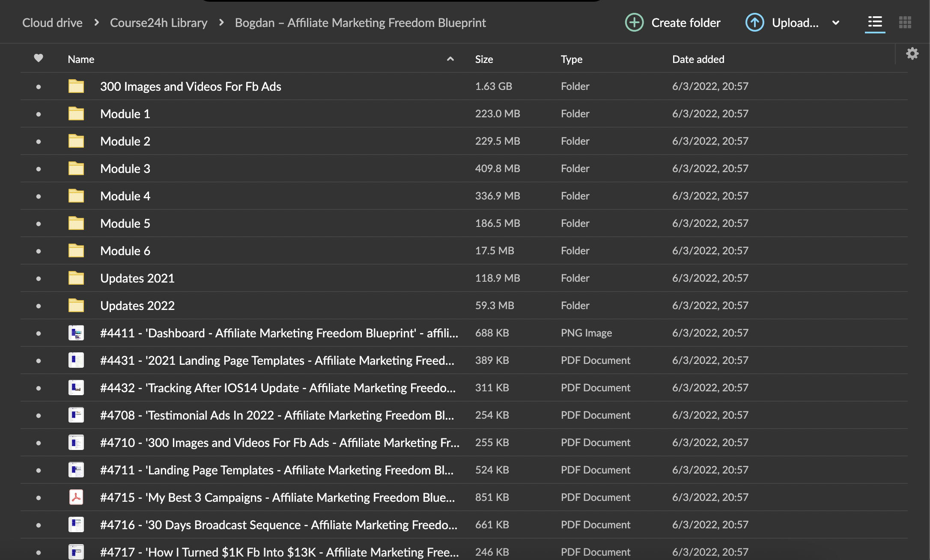Click the 17.5 MB size value
The image size is (930, 560).
[495, 250]
